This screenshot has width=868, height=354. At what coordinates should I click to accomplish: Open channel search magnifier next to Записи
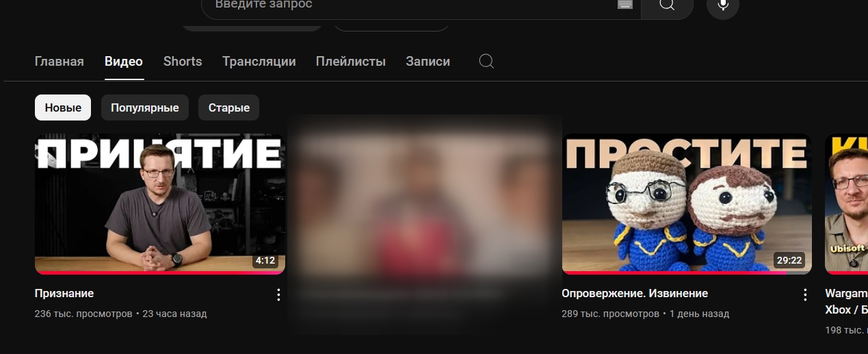[486, 61]
